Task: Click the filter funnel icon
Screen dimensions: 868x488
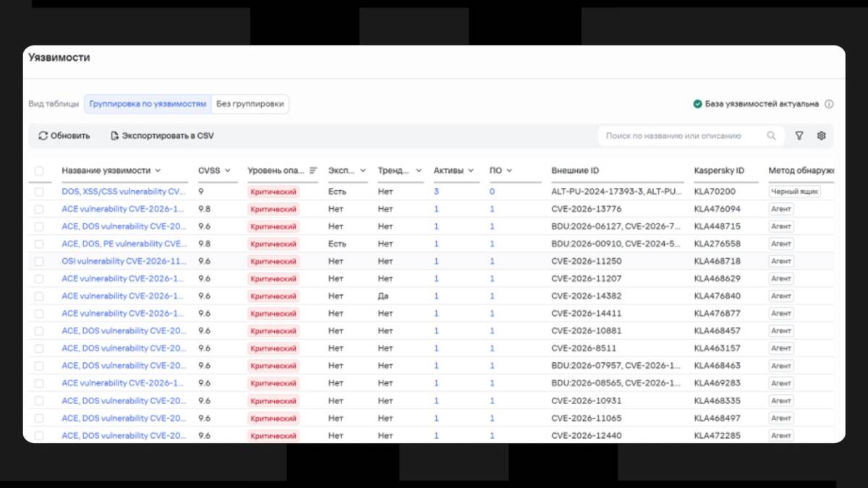Action: (x=799, y=135)
